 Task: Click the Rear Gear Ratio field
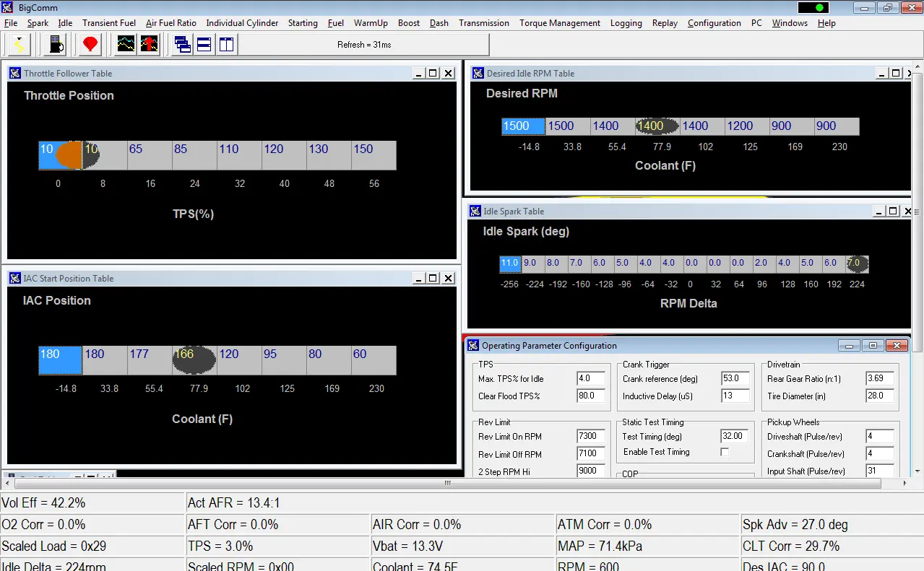click(880, 378)
